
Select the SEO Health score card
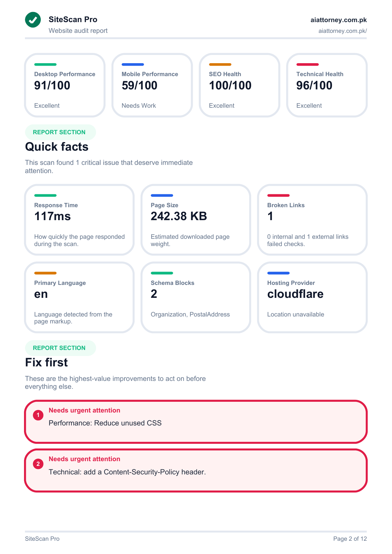point(239,85)
